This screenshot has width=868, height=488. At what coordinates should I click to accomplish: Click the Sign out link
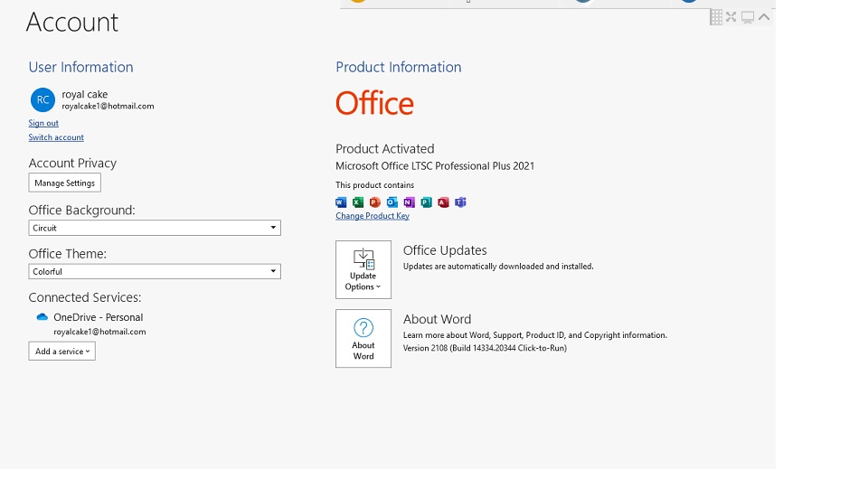point(43,123)
